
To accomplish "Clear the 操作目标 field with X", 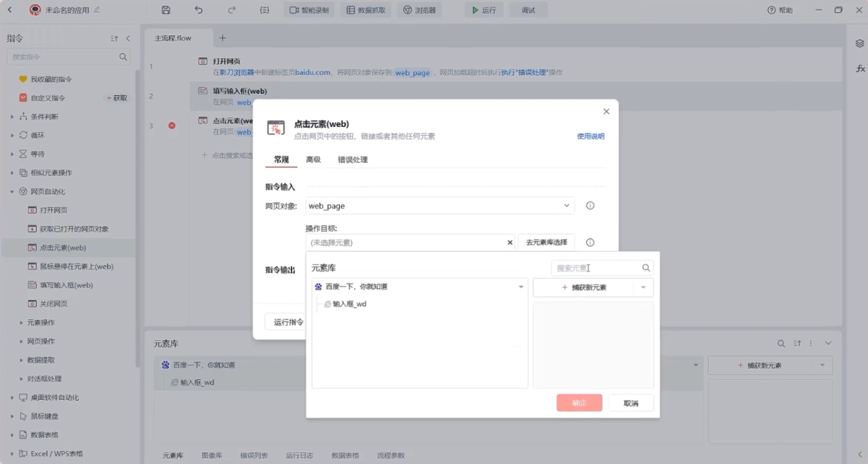I will tap(510, 243).
